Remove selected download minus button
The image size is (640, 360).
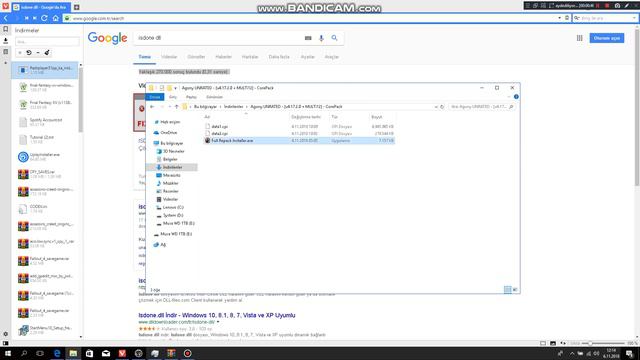38,53
